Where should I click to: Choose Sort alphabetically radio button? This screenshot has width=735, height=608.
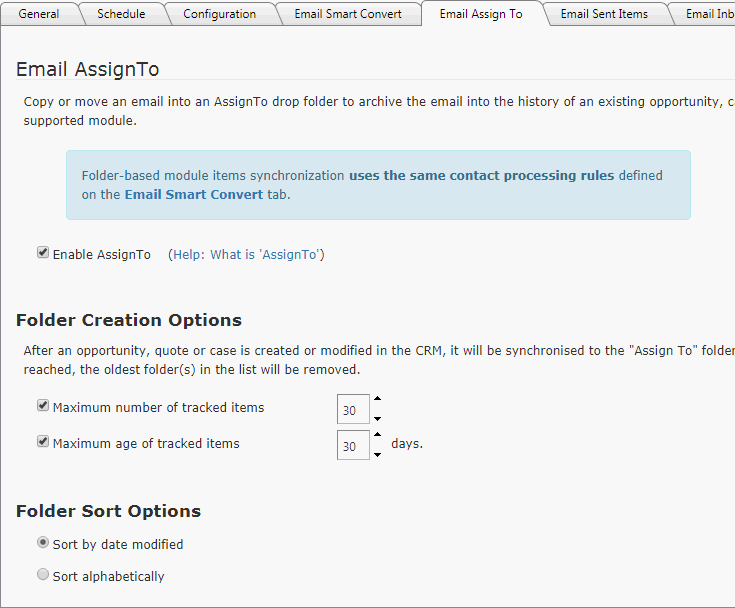(x=43, y=574)
